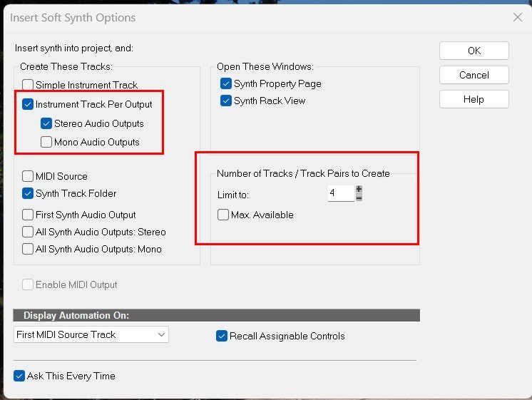The image size is (532, 400).
Task: Disable Stereo Audio Outputs checkbox
Action: point(47,123)
